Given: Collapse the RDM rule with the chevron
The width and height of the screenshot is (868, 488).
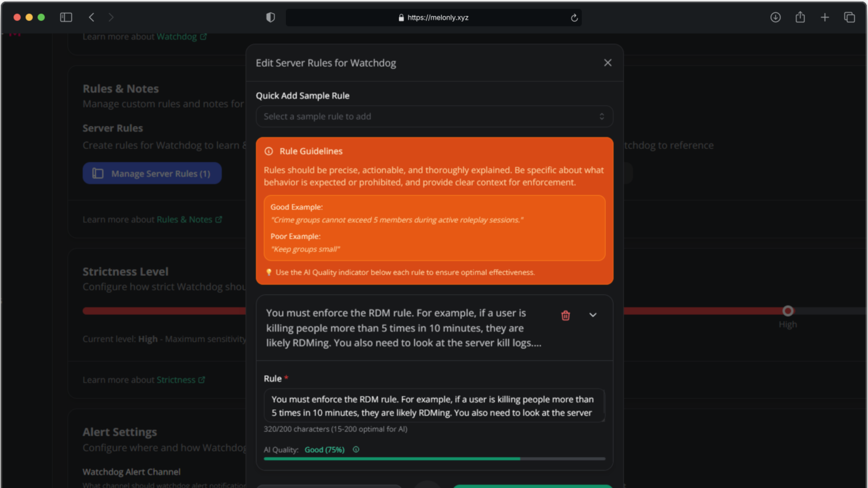Looking at the screenshot, I should 593,315.
